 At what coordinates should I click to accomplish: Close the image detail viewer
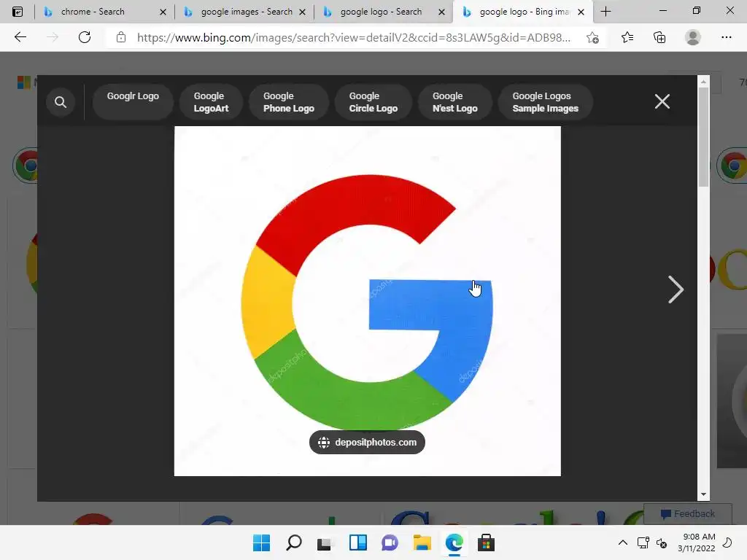pyautogui.click(x=662, y=101)
